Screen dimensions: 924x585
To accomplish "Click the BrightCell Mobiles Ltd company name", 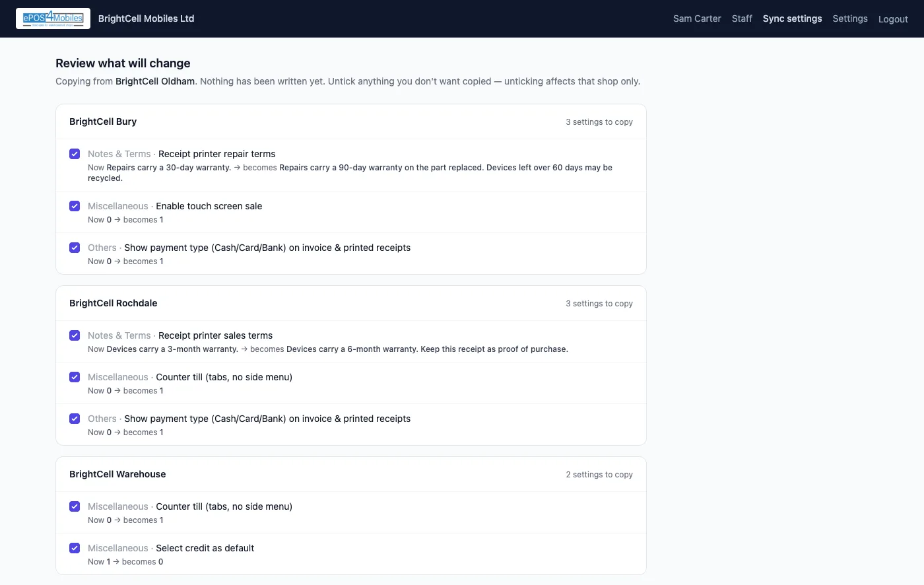I will tap(147, 18).
